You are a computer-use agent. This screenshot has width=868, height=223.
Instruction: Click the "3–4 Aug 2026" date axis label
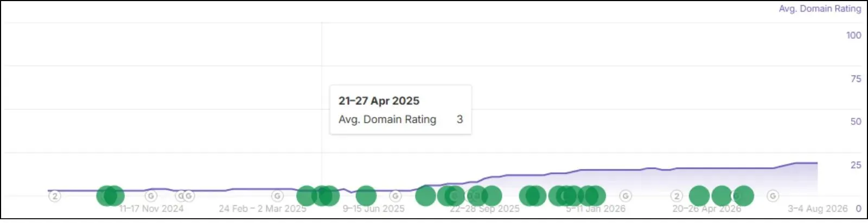coord(818,208)
